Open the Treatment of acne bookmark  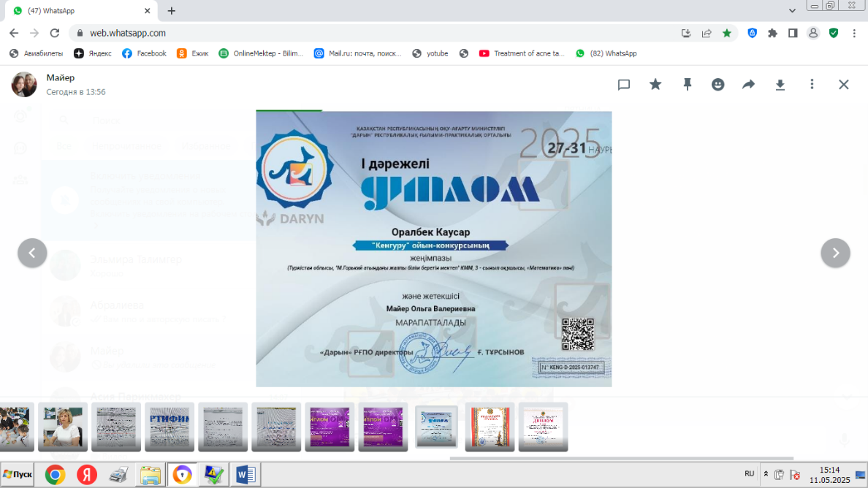point(522,53)
